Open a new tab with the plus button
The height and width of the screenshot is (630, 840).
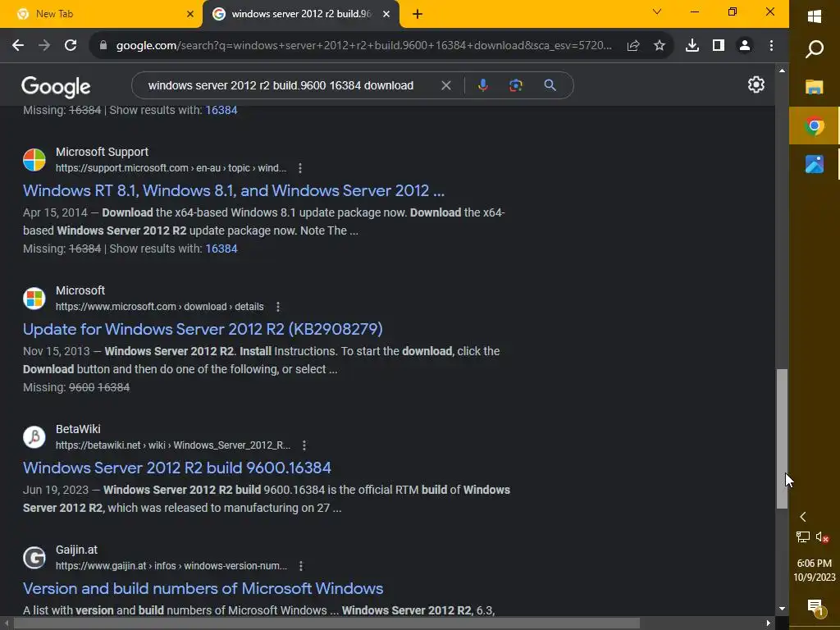click(418, 14)
